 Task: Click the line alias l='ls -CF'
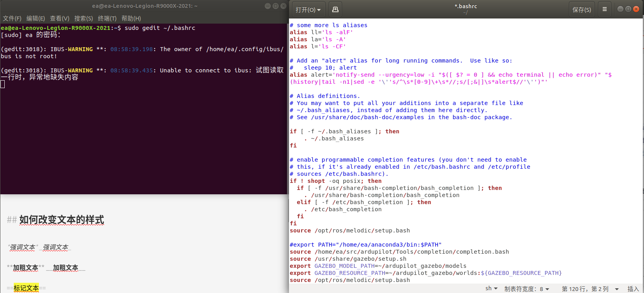[318, 46]
